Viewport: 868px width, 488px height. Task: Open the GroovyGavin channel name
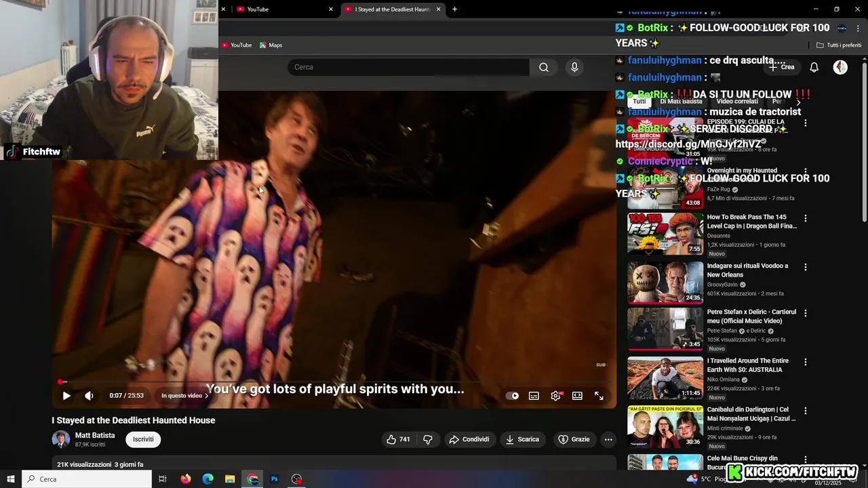pos(722,285)
